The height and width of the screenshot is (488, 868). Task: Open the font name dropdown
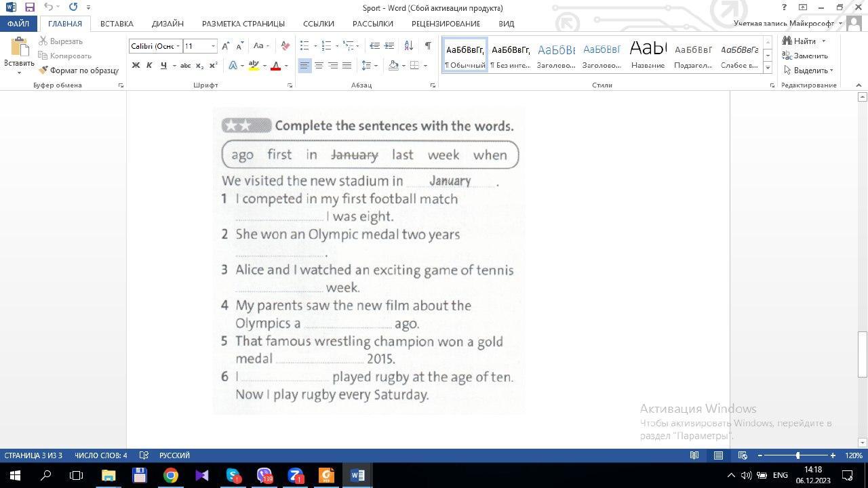pyautogui.click(x=178, y=46)
